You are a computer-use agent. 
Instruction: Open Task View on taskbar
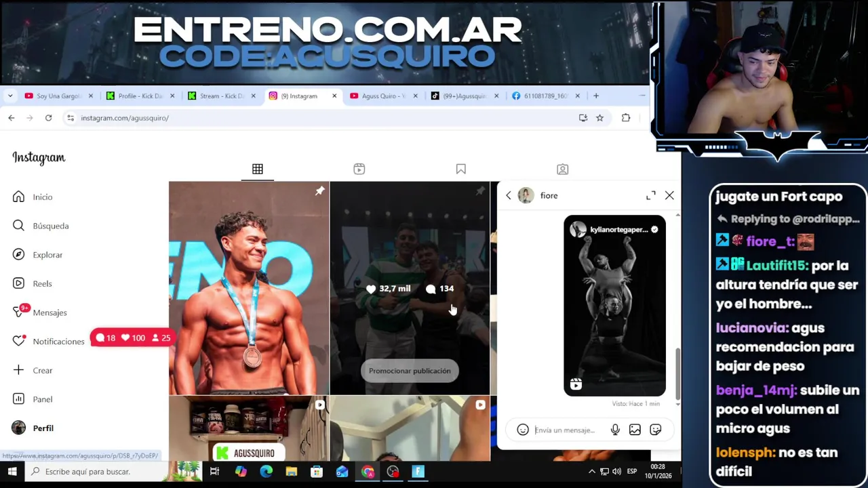[x=214, y=472]
